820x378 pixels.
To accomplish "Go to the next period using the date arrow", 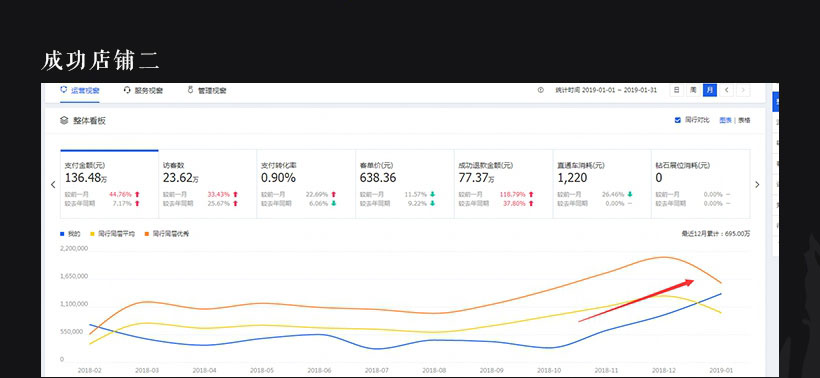I will click(743, 90).
